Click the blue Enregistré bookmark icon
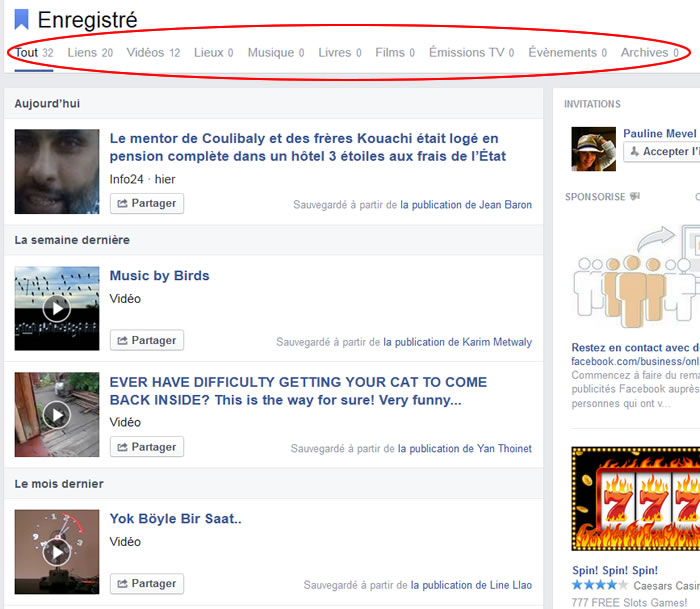 pos(21,19)
